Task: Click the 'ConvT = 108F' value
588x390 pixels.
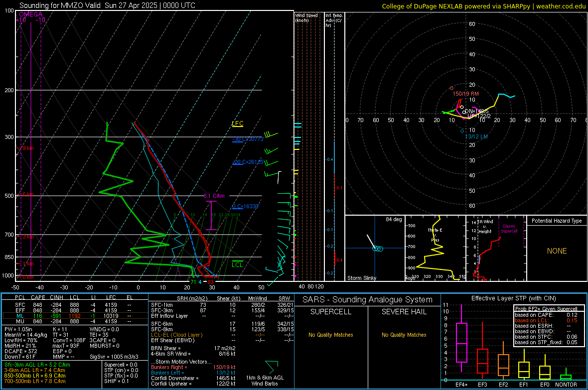Action: click(x=69, y=341)
